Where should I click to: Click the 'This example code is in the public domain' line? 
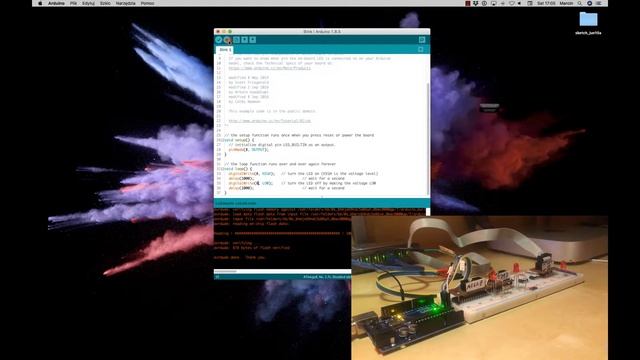(272, 111)
